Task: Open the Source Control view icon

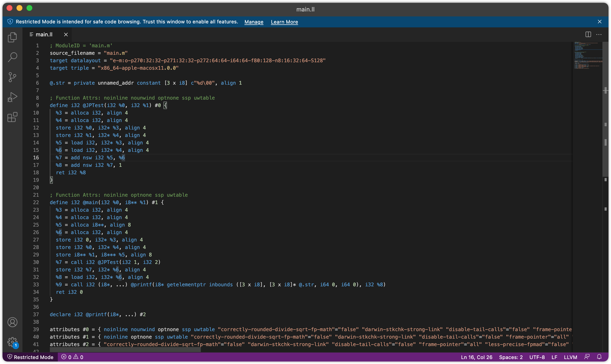Action: (12, 77)
